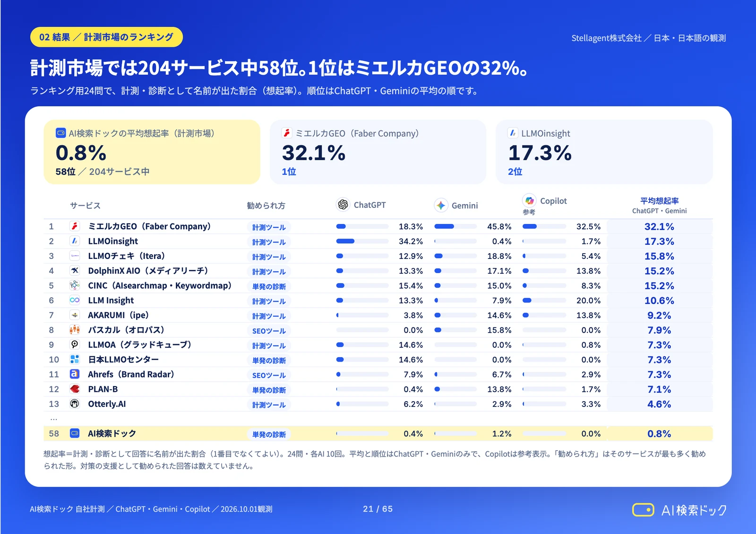Click the 計測ツール tag in the ミエルカGEO row
The height and width of the screenshot is (534, 756).
click(269, 227)
